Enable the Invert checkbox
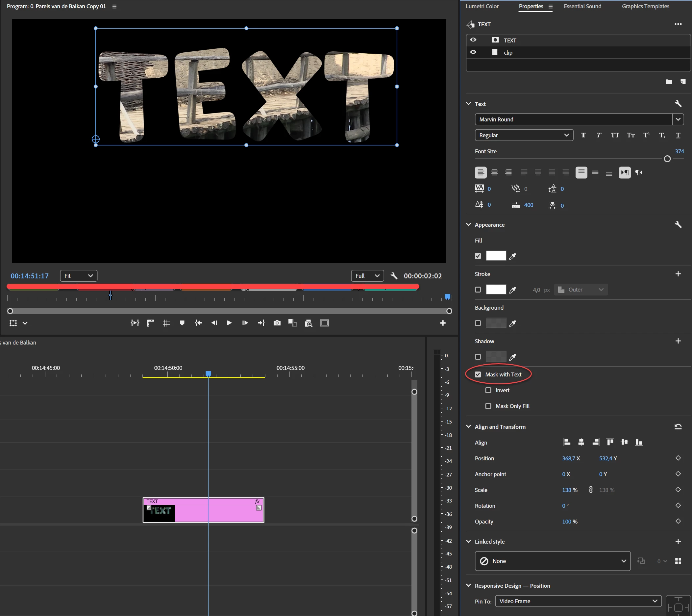The image size is (692, 616). (x=488, y=390)
